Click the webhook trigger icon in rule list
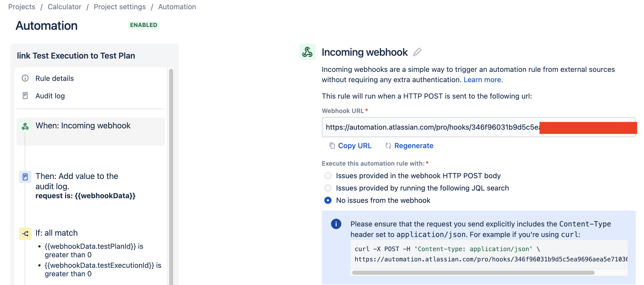Image resolution: width=644 pixels, height=285 pixels. pos(25,126)
